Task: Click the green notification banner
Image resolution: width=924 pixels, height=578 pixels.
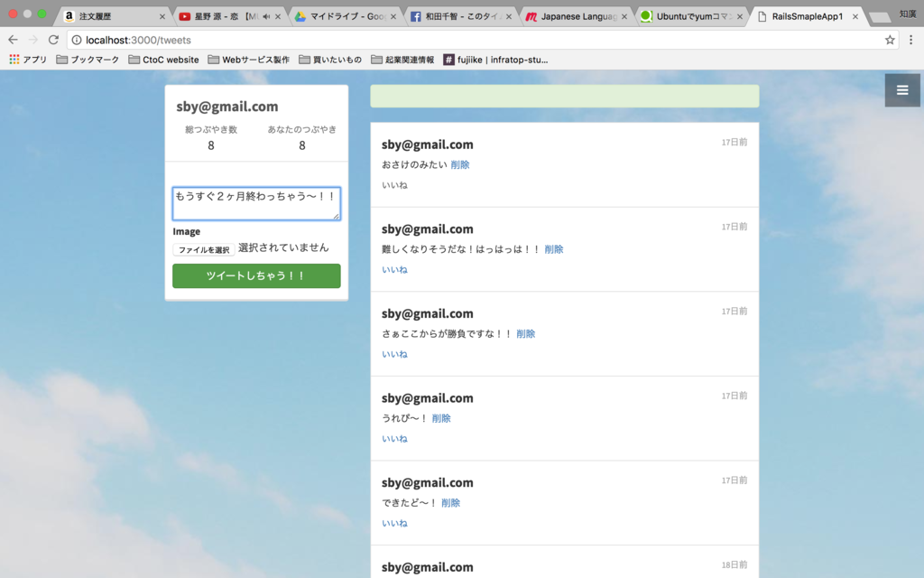Action: (565, 96)
